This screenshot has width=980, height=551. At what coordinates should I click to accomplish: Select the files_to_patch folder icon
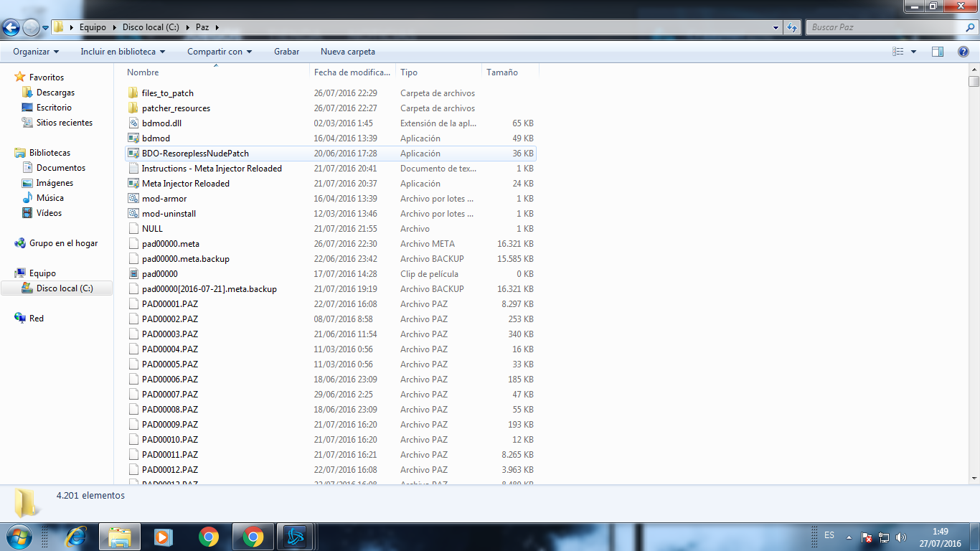pos(133,93)
